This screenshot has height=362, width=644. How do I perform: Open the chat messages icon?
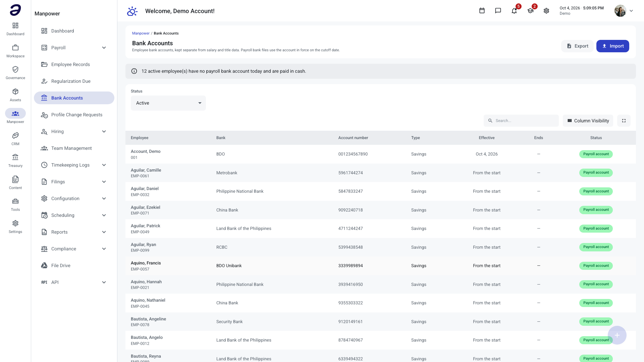pos(498,11)
